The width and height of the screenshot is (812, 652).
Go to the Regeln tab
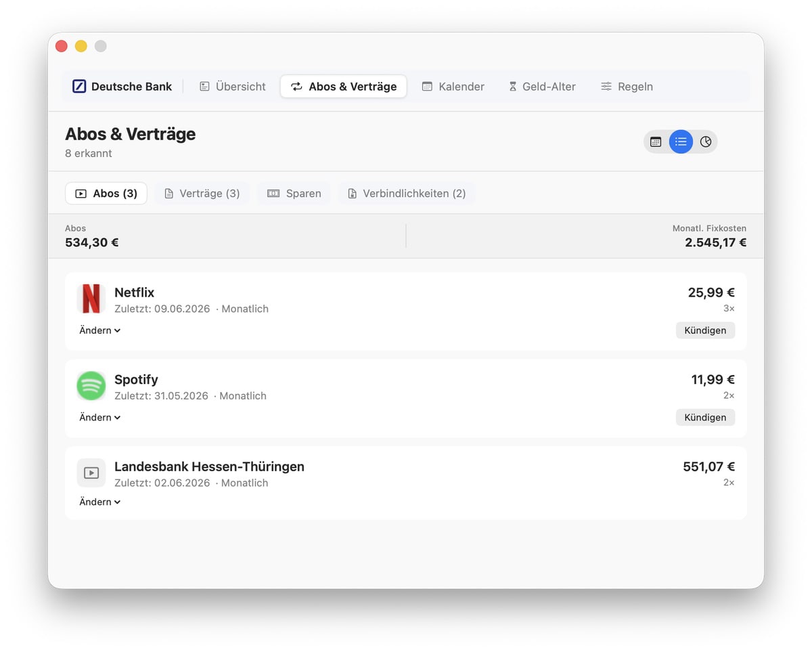627,87
